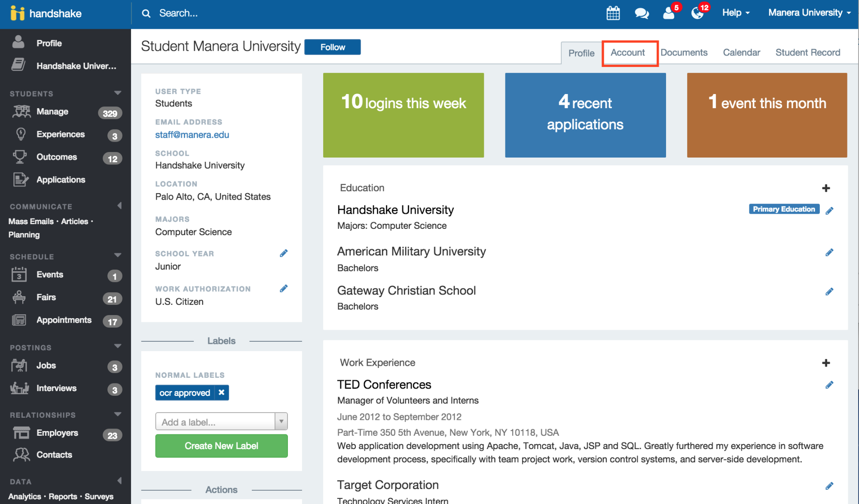The width and height of the screenshot is (859, 504).
Task: Edit American Military University entry
Action: (x=829, y=252)
